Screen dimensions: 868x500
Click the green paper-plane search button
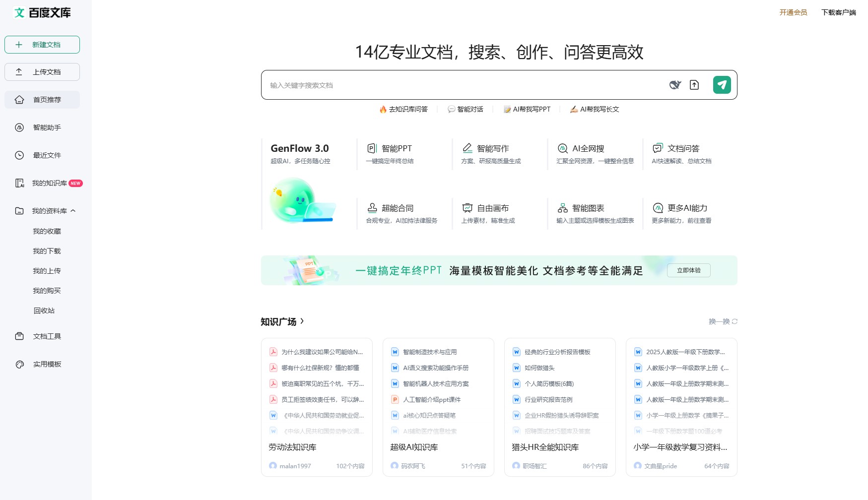tap(722, 85)
